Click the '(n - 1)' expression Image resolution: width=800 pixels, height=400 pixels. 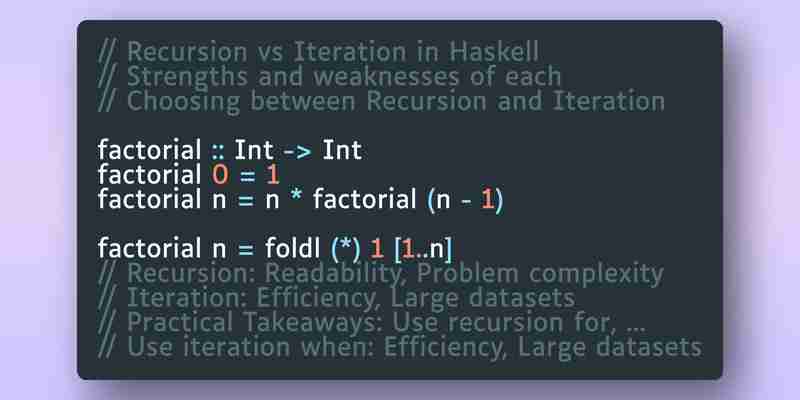pos(465,200)
